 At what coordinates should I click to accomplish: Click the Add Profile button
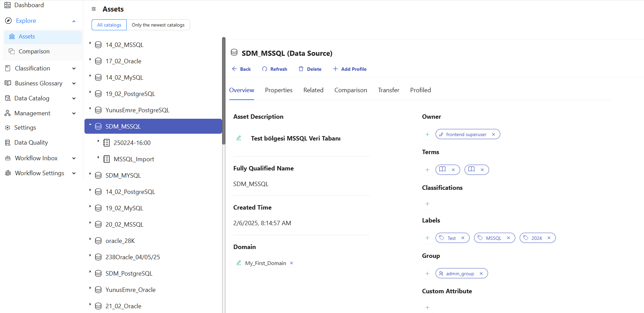pyautogui.click(x=350, y=69)
